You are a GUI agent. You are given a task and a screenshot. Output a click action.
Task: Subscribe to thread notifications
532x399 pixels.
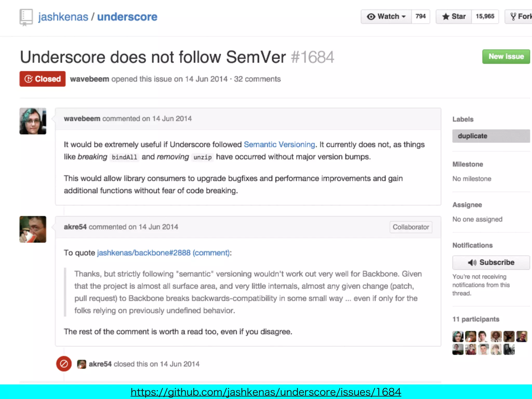point(491,262)
